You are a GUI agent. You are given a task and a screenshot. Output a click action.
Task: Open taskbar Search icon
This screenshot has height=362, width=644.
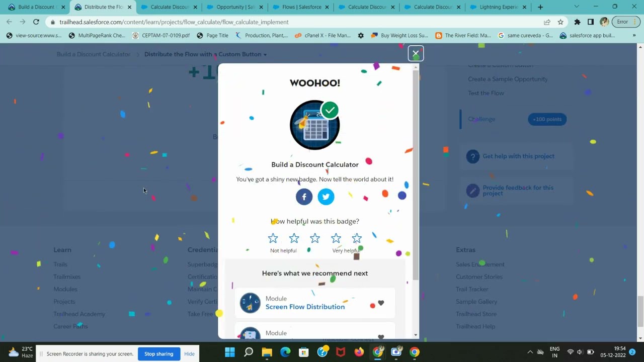[x=249, y=352]
